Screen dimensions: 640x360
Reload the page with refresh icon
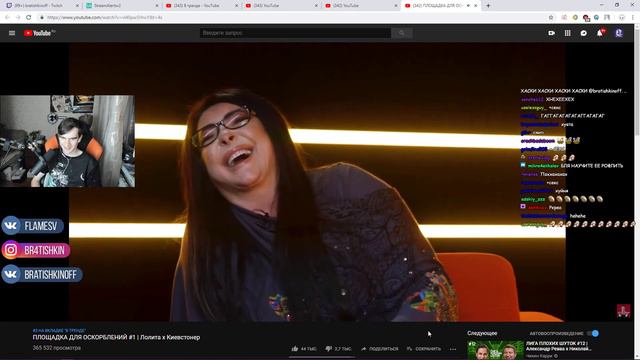click(29, 17)
